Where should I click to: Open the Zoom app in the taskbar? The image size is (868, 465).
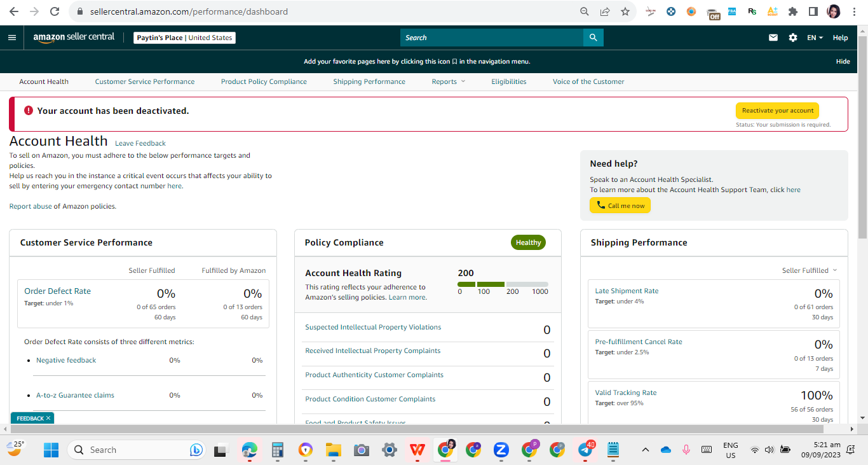click(x=501, y=450)
